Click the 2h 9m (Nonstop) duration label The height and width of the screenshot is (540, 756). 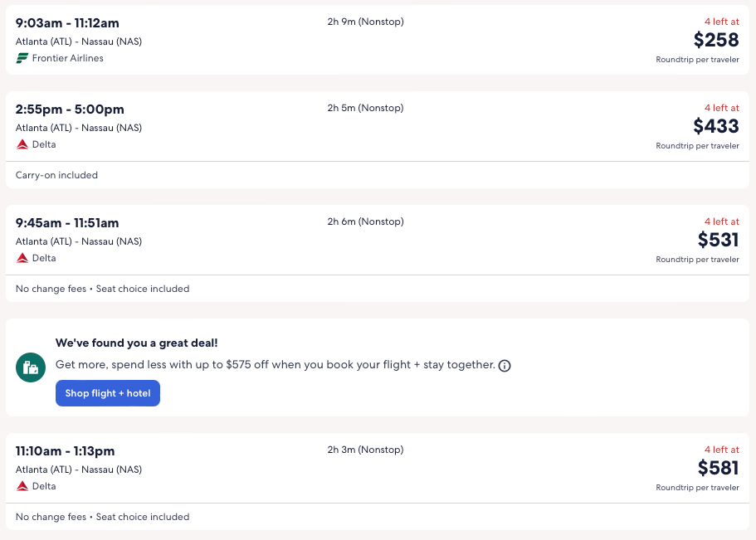point(365,22)
